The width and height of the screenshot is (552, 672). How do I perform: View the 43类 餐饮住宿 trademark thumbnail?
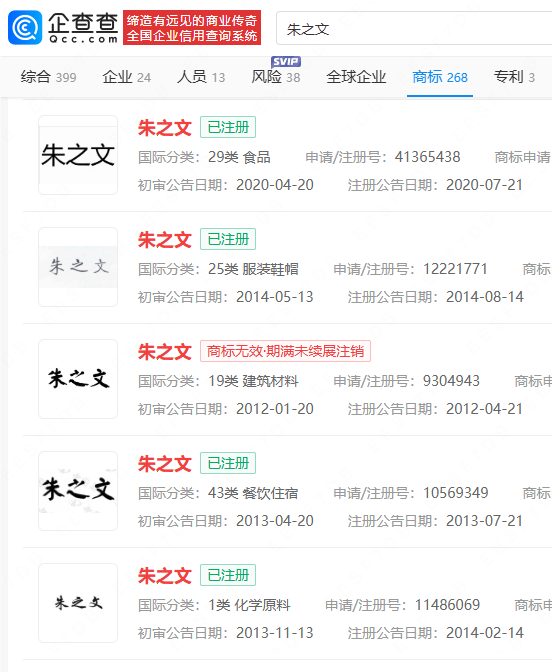pos(78,491)
